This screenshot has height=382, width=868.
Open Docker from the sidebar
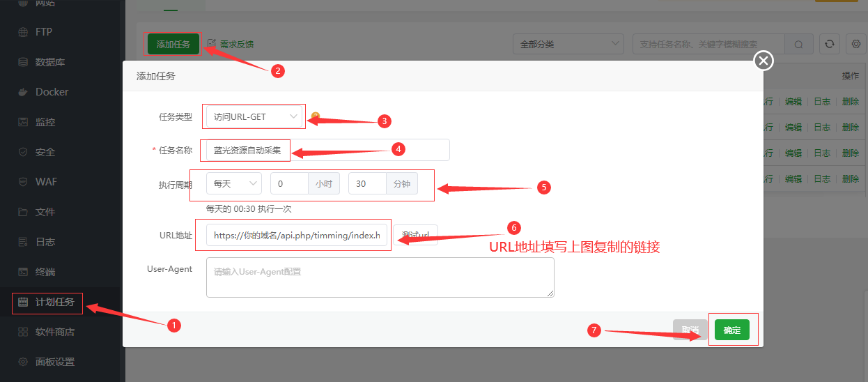[52, 92]
